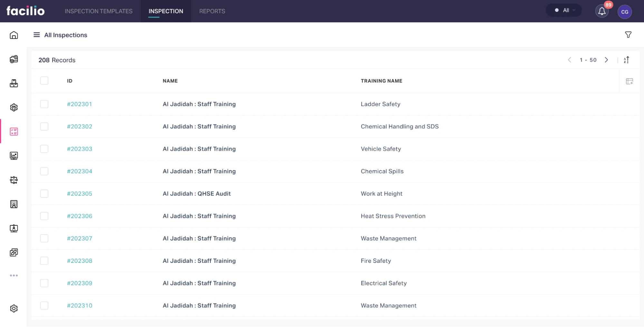Open inspection record #202309
This screenshot has height=327, width=644.
click(x=79, y=283)
